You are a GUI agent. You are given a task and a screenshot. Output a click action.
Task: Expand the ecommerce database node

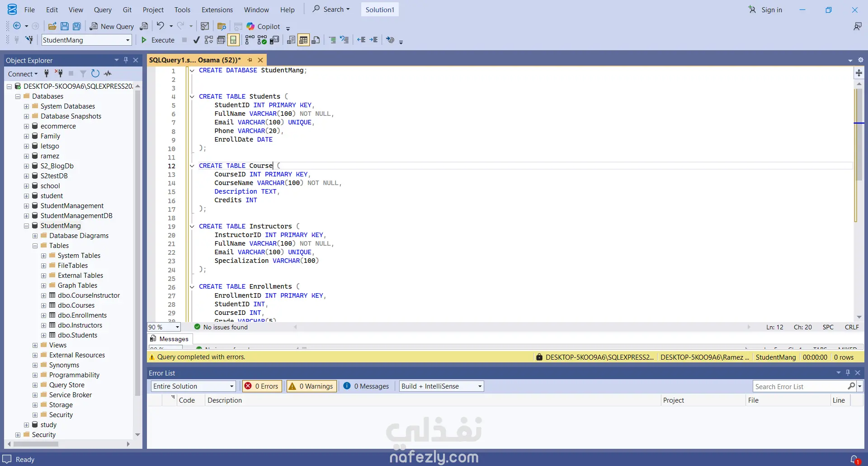tap(27, 126)
